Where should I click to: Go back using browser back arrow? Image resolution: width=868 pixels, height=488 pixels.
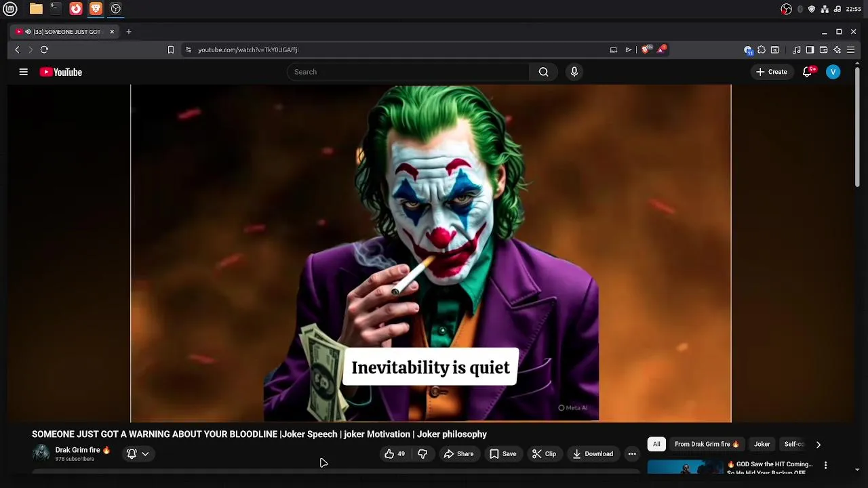(x=18, y=49)
